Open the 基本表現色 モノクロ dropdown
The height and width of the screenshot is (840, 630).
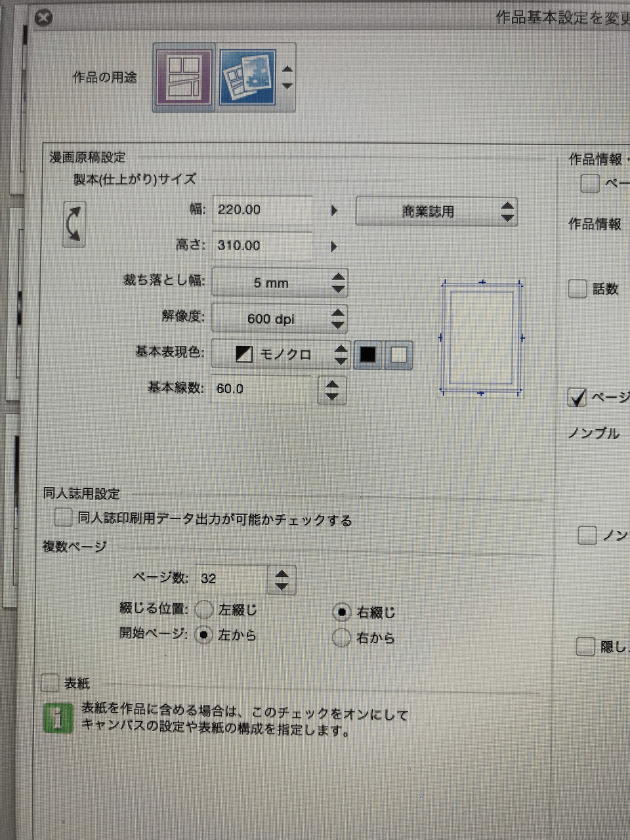point(281,354)
